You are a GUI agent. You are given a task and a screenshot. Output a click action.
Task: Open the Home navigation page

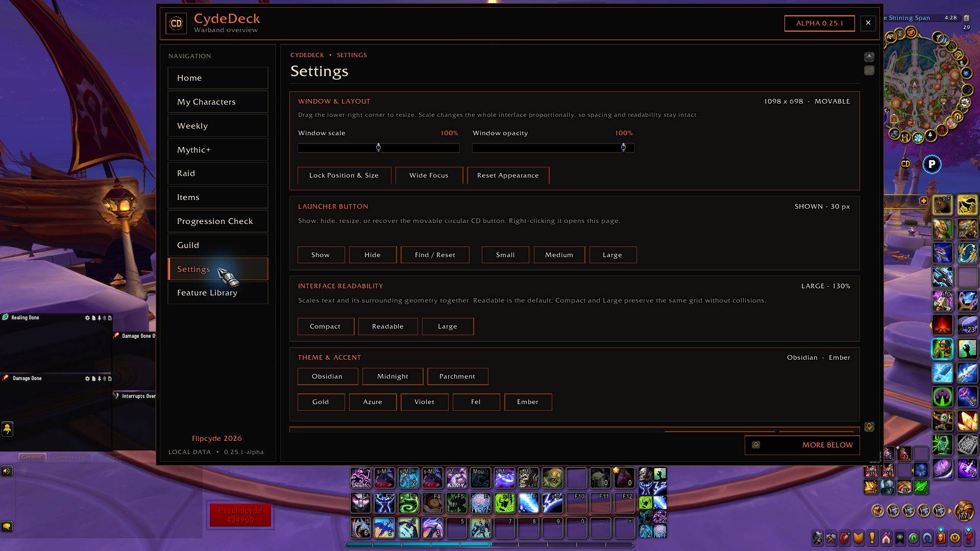click(218, 78)
